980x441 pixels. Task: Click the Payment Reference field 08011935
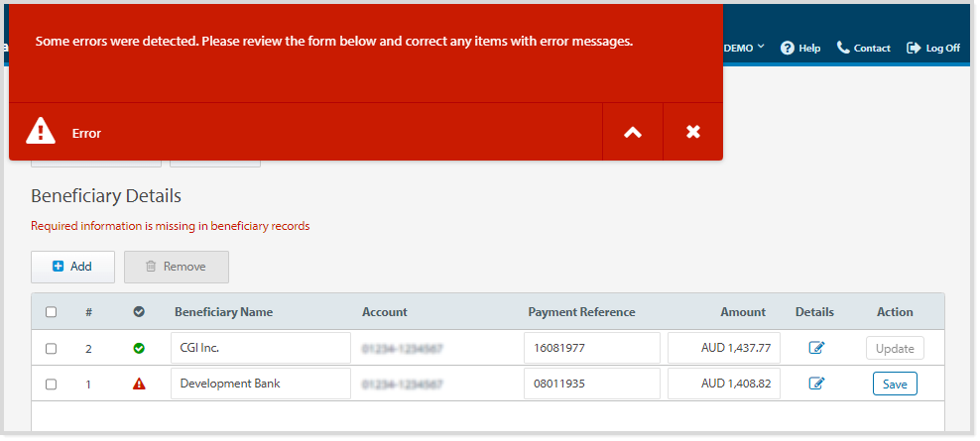click(x=591, y=384)
